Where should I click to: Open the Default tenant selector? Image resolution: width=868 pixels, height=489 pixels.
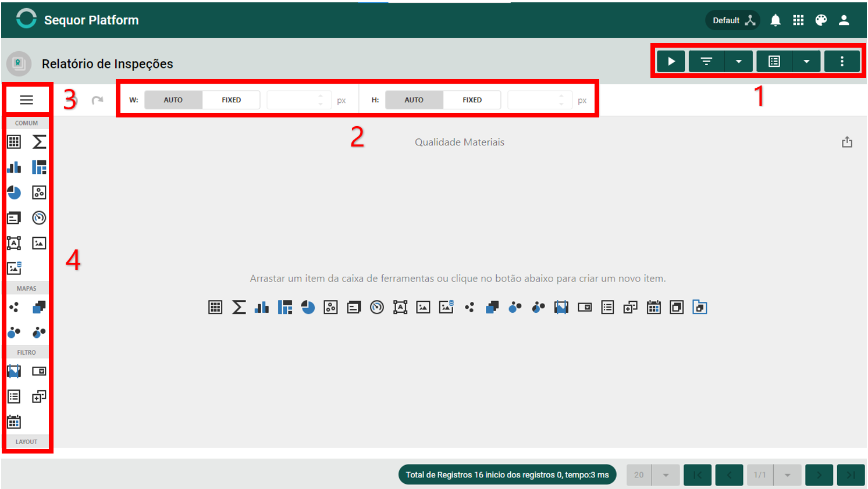click(733, 20)
